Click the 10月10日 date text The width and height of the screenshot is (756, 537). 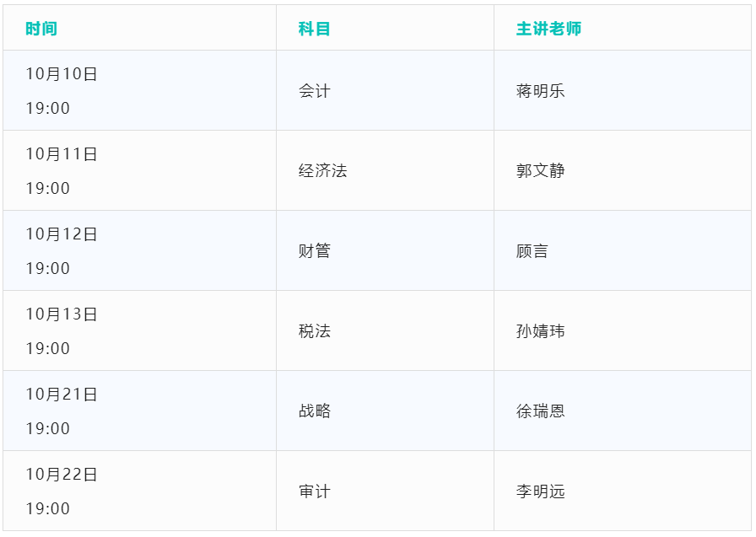[62, 74]
